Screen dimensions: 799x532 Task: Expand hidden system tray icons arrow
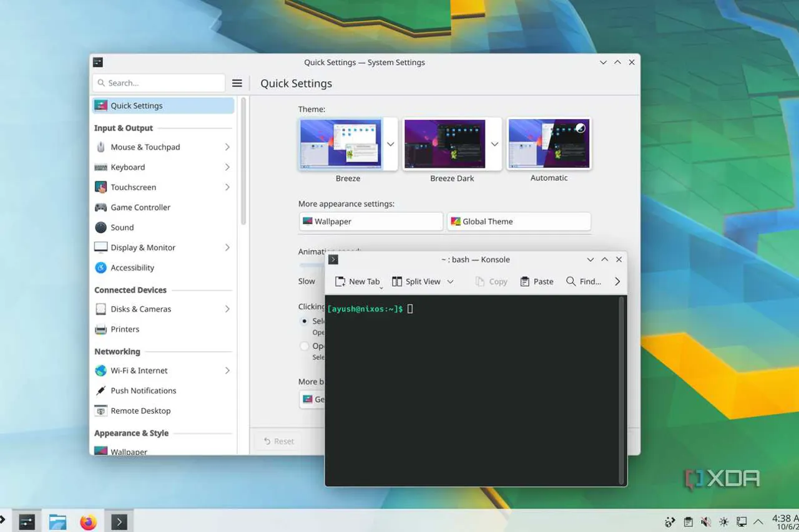(758, 521)
